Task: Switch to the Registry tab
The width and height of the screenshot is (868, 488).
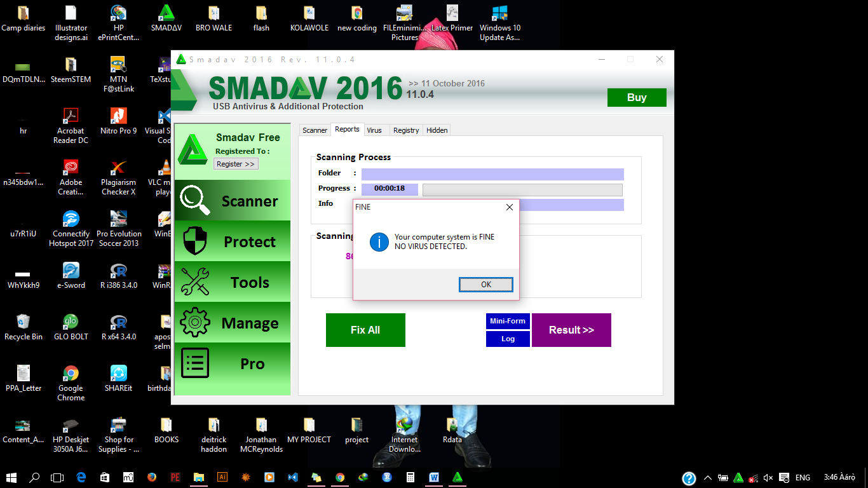Action: [405, 130]
